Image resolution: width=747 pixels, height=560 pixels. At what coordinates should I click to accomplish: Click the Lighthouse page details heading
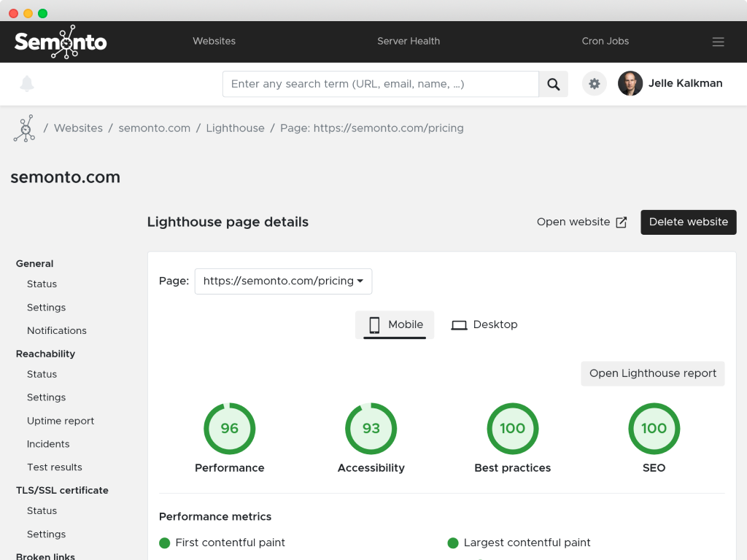tap(228, 222)
